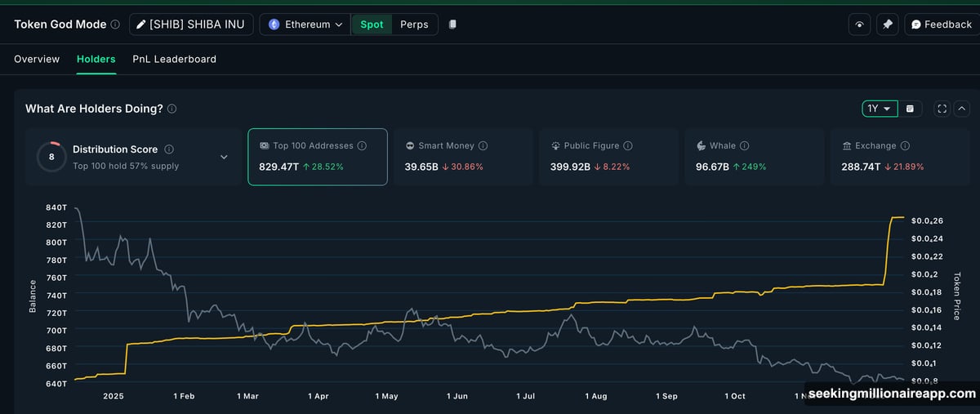Click the Public Figure category icon
This screenshot has height=414, width=980.
[555, 145]
